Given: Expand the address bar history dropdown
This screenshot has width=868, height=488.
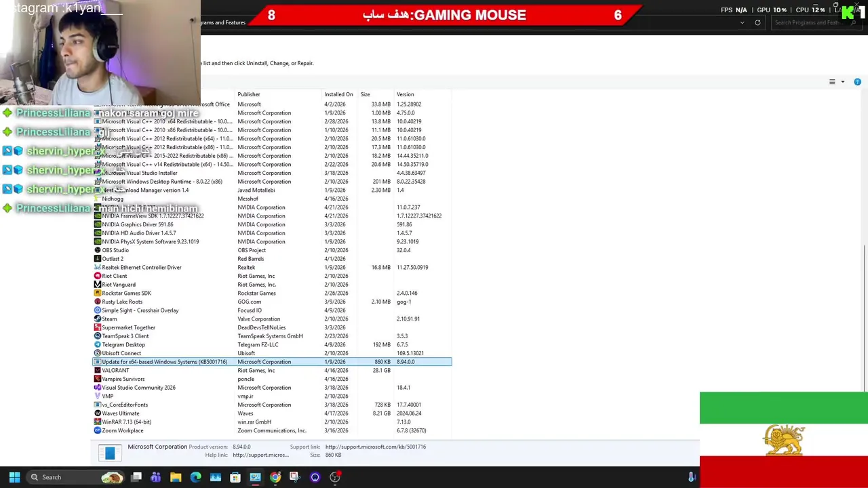Looking at the screenshot, I should coord(742,22).
